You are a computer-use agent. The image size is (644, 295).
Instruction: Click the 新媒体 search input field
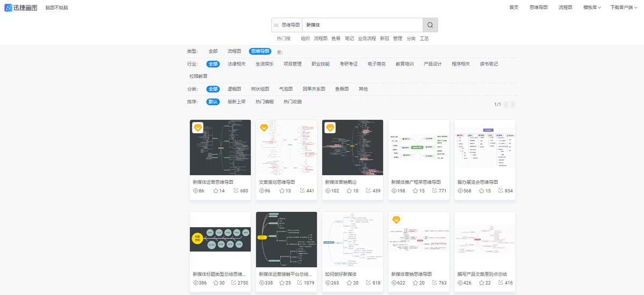point(362,25)
